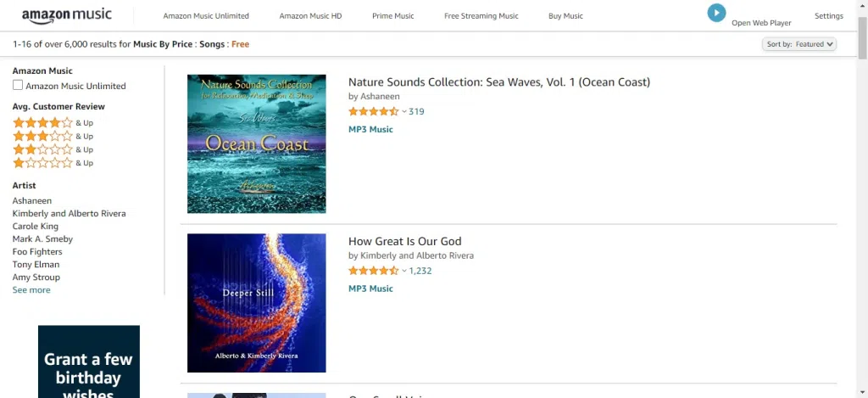Select artist Carole King filter
Image resolution: width=868 pixels, height=398 pixels.
pos(36,227)
